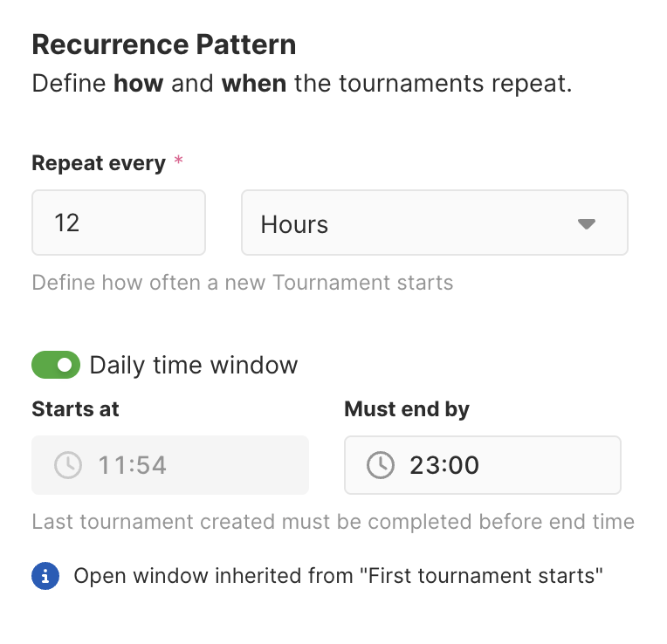The height and width of the screenshot is (644, 667).
Task: Click the Repeat every label
Action: (x=98, y=163)
